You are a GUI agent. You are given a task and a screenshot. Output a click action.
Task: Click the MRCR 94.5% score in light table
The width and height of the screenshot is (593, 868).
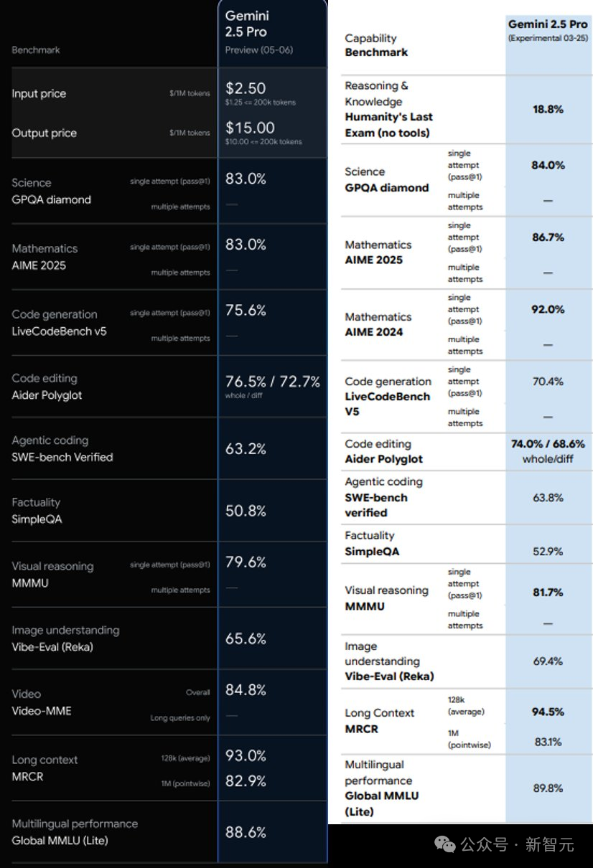point(548,712)
